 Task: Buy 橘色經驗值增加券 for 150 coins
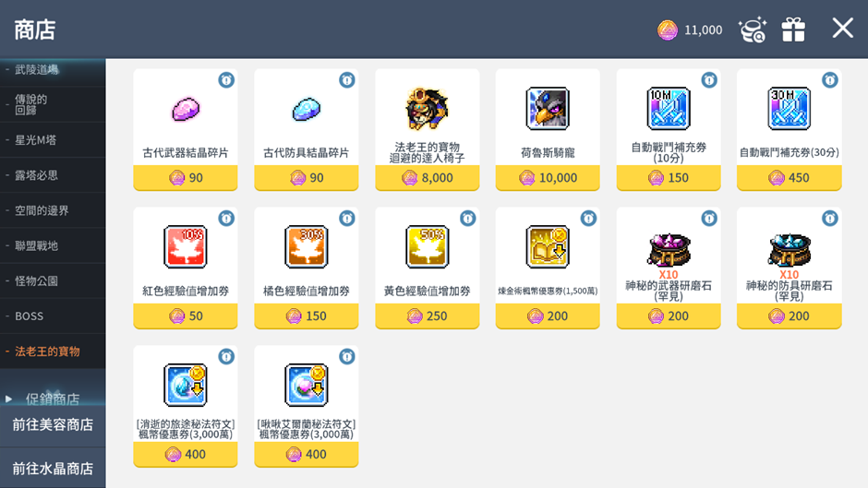[307, 315]
